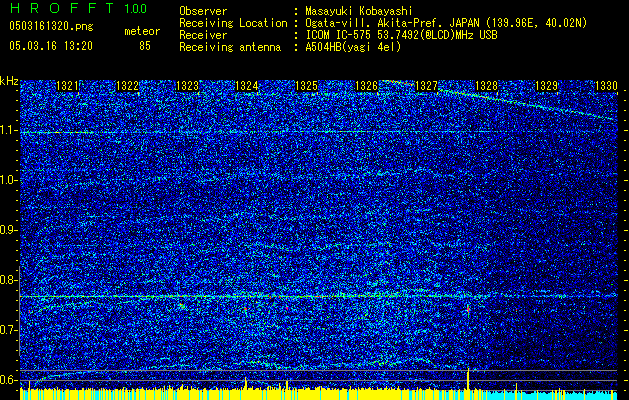Click the 1323 time marker
This screenshot has width=629, height=400.
[187, 85]
